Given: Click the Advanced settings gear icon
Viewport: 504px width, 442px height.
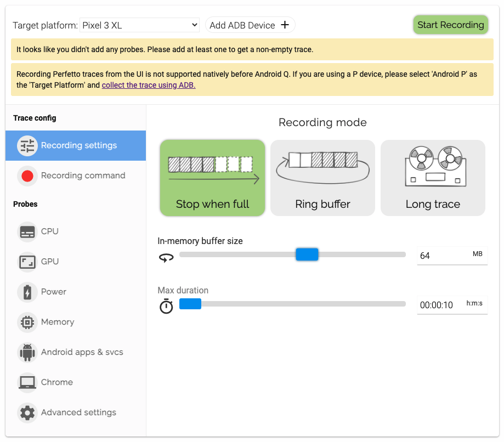Looking at the screenshot, I should click(x=27, y=413).
